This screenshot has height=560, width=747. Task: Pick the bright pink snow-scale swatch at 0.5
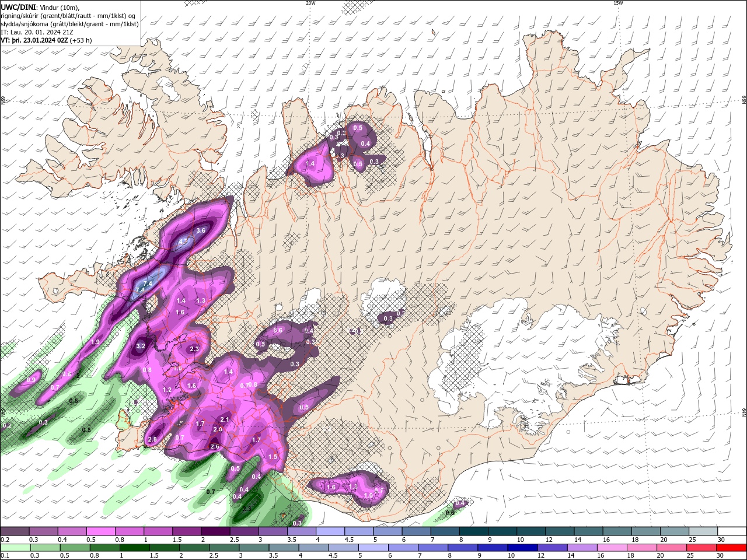click(100, 531)
